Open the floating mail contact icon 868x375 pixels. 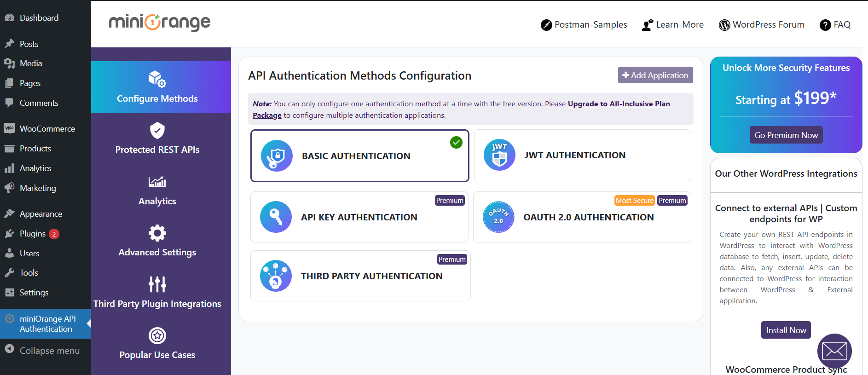(834, 351)
